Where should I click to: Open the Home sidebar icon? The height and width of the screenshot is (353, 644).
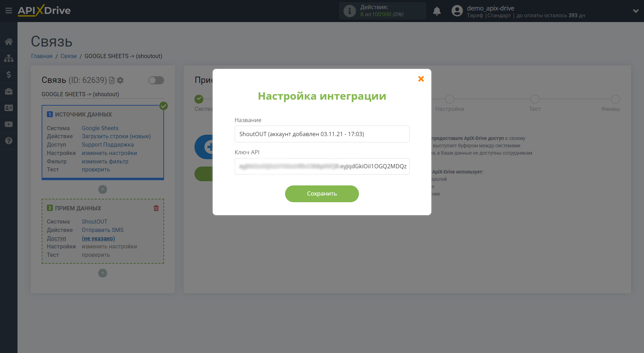pos(9,42)
